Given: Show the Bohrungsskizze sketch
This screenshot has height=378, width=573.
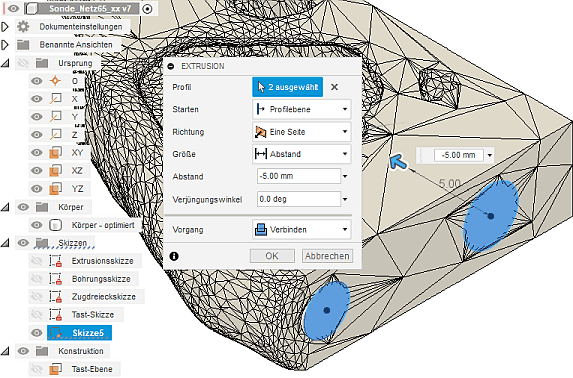Looking at the screenshot, I should coord(37,279).
